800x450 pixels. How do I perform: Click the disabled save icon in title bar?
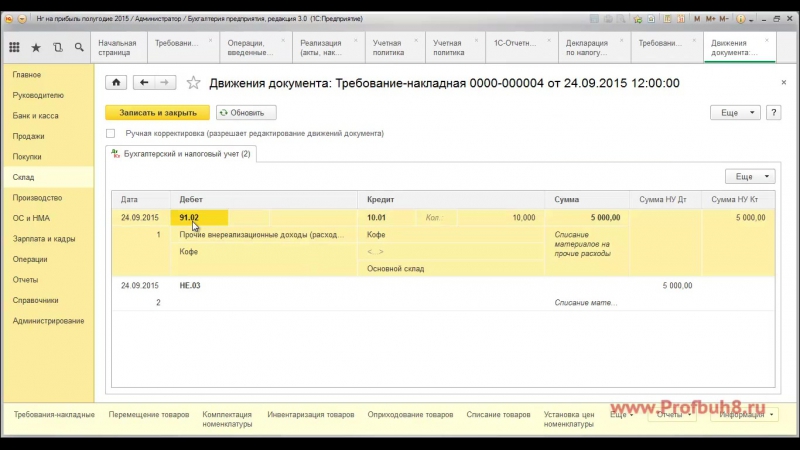coord(594,19)
